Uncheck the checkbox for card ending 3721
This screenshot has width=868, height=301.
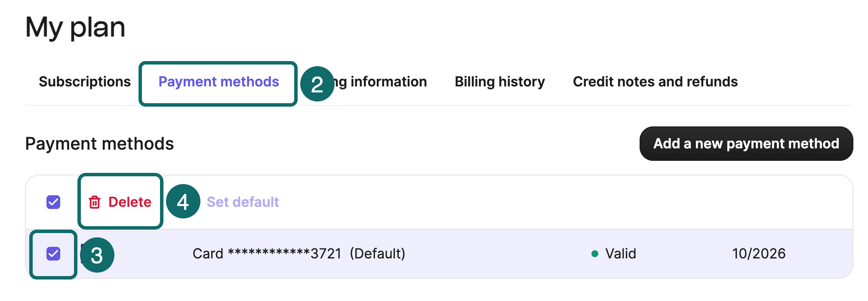coord(52,254)
